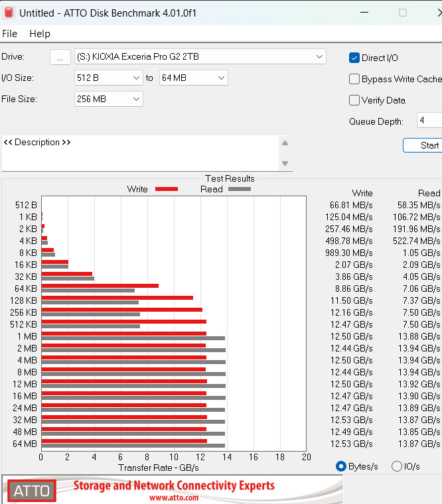Click the 989.30 MB/s write value
Viewport: 442px width, 504px height.
point(348,253)
